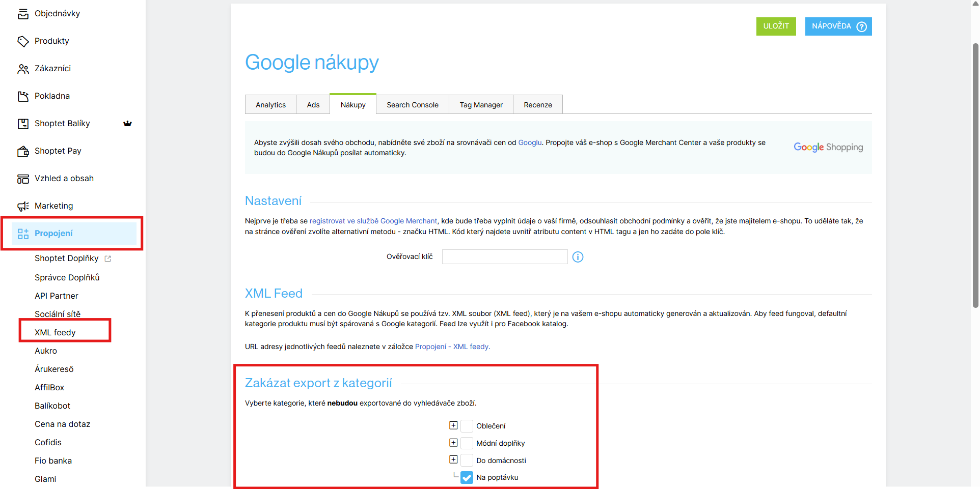
Task: Save settings with the ULOŽIT button
Action: (x=776, y=26)
